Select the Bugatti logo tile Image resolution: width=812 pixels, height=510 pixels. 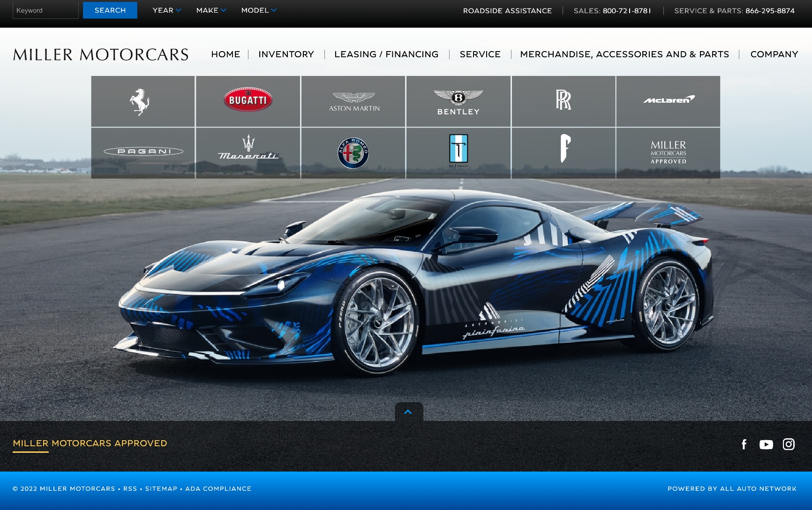pyautogui.click(x=248, y=101)
